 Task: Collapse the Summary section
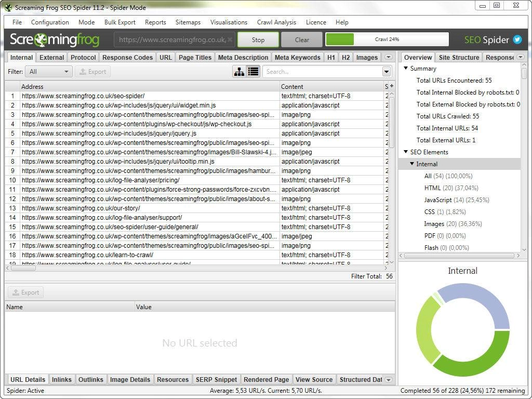406,68
